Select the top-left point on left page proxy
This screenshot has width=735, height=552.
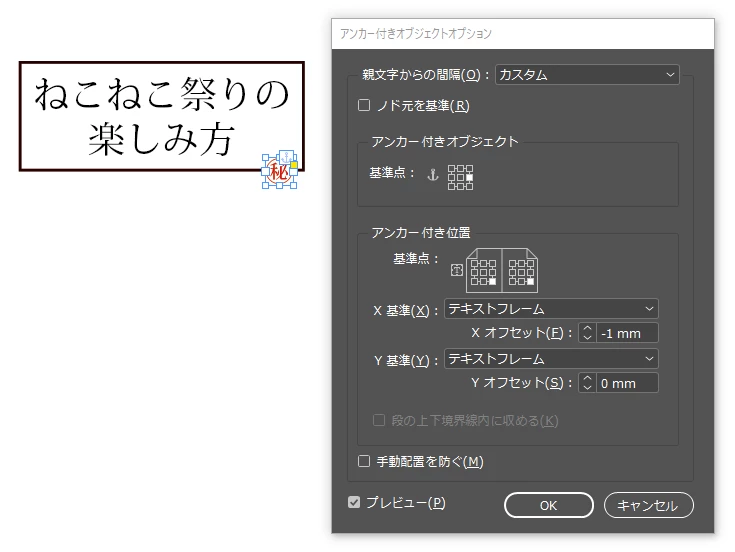(x=474, y=263)
